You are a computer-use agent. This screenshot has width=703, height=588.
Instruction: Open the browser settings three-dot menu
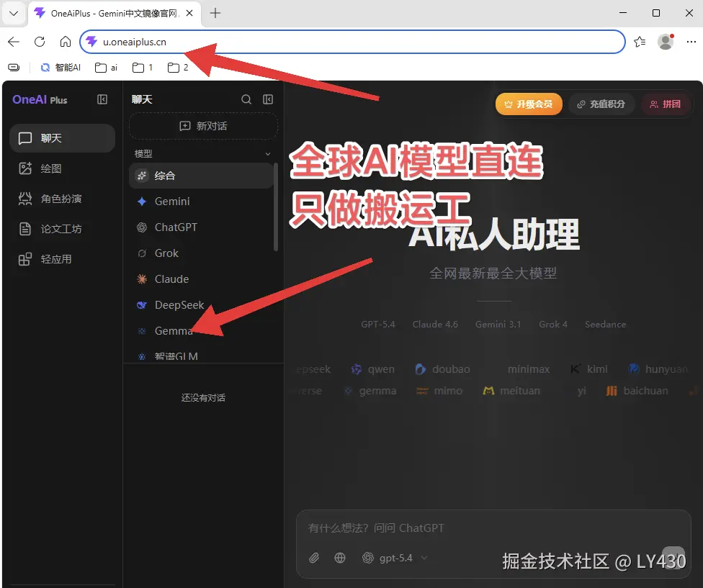point(691,42)
